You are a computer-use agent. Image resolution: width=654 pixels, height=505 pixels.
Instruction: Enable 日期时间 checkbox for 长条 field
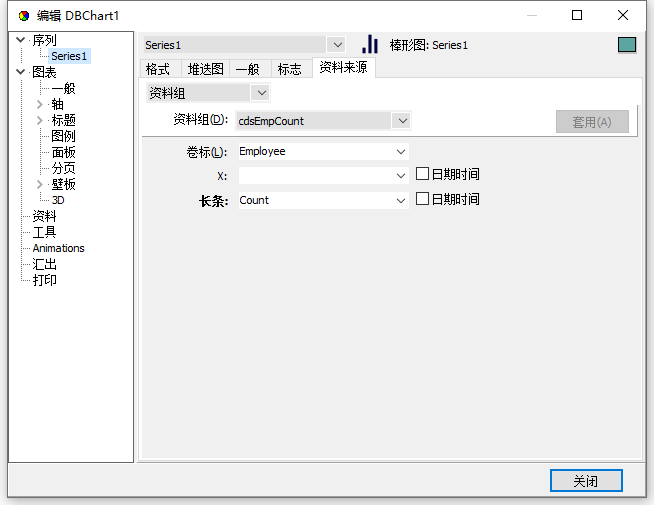tap(422, 199)
